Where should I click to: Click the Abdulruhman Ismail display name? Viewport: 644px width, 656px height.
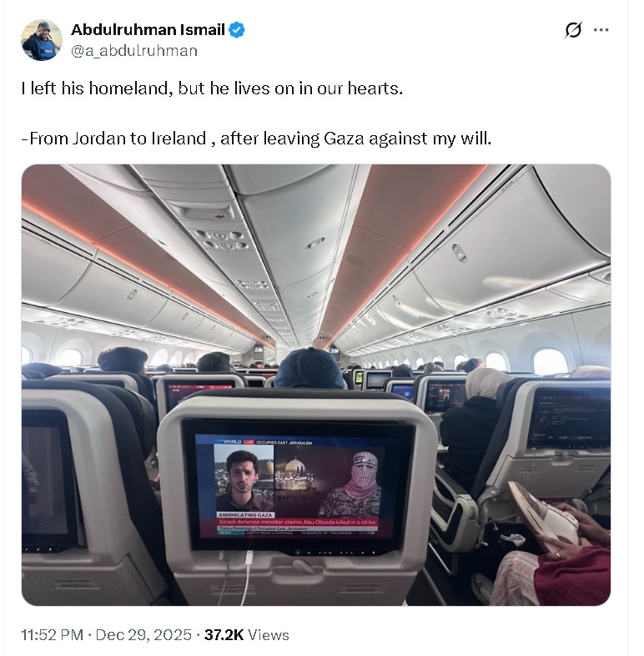click(x=148, y=30)
